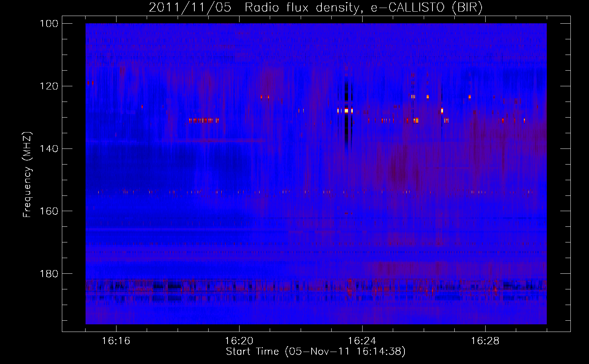589x364 pixels.
Task: Click the 'Frequency (MHZ)' axis label
Action: pyautogui.click(x=27, y=174)
